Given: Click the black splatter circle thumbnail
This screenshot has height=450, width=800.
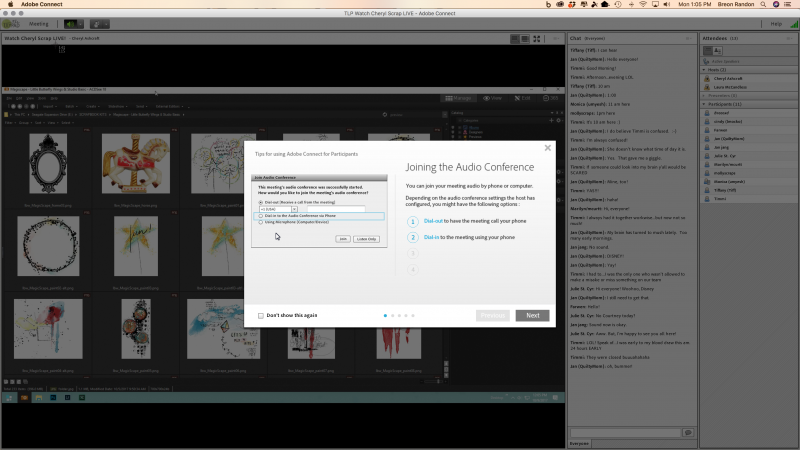Looking at the screenshot, I should click(x=48, y=246).
